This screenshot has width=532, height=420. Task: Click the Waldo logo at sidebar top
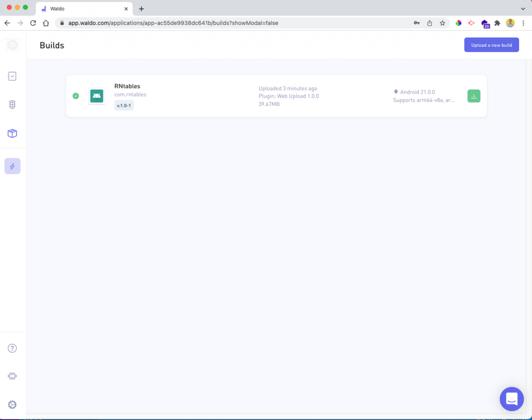pos(12,45)
